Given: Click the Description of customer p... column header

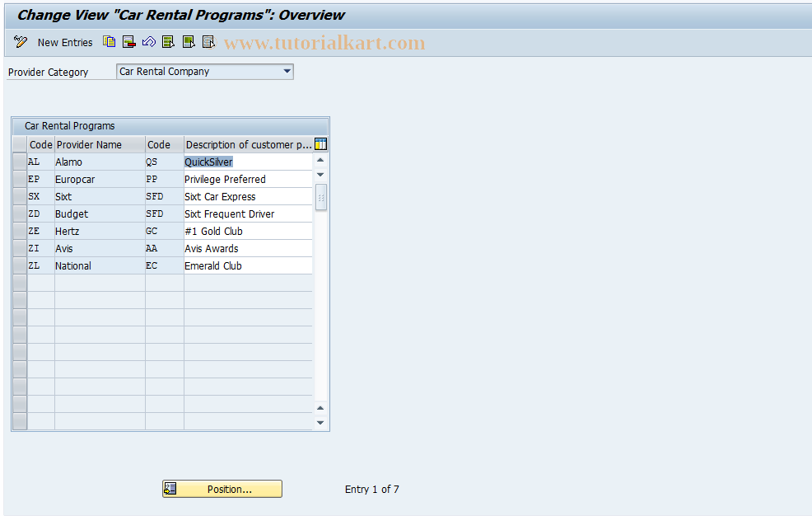Looking at the screenshot, I should 249,144.
